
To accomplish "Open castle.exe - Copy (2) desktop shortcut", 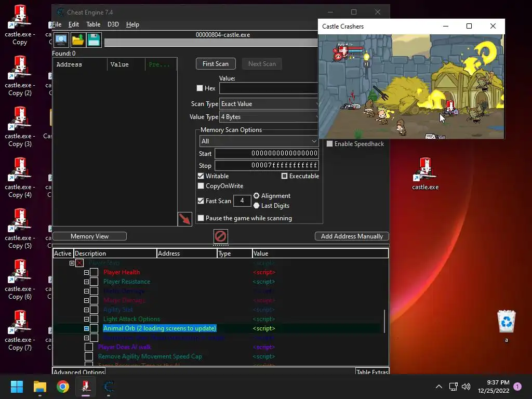I will click(x=20, y=76).
